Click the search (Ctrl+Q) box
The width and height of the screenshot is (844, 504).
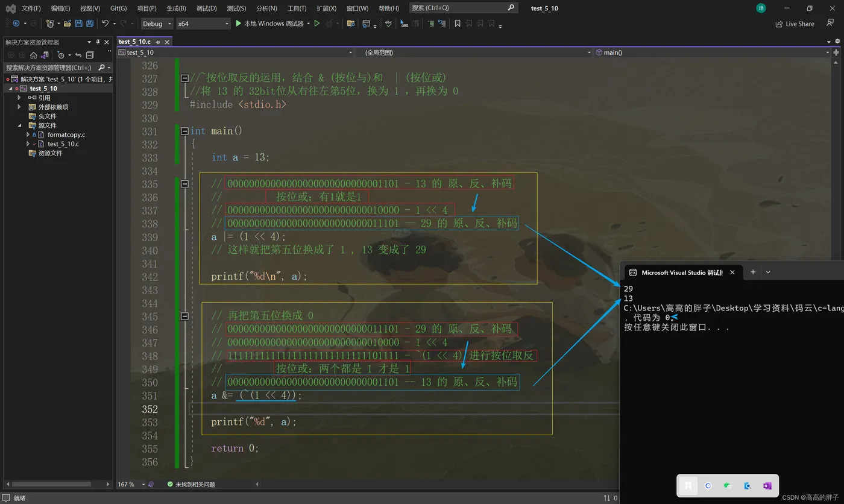click(x=463, y=8)
